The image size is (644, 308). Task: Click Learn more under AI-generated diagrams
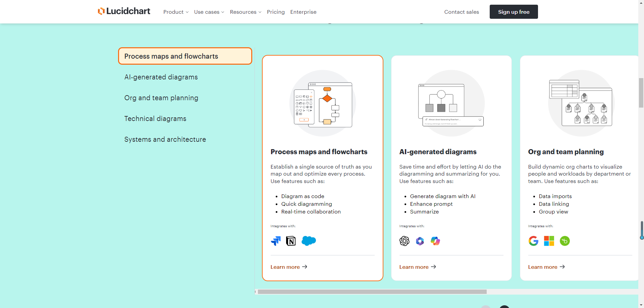click(x=418, y=267)
